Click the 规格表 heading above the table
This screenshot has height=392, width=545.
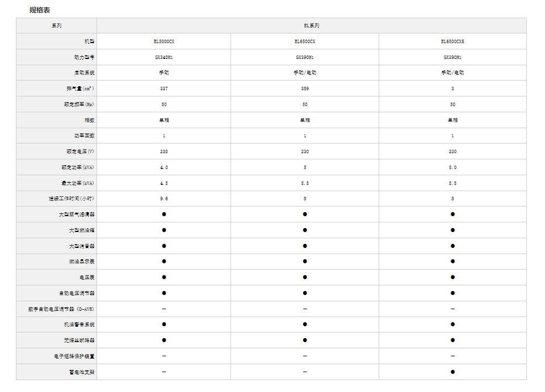(40, 10)
